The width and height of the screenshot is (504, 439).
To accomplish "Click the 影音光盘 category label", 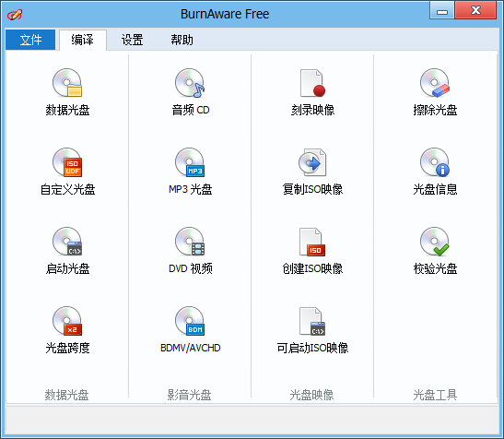I will (x=189, y=395).
